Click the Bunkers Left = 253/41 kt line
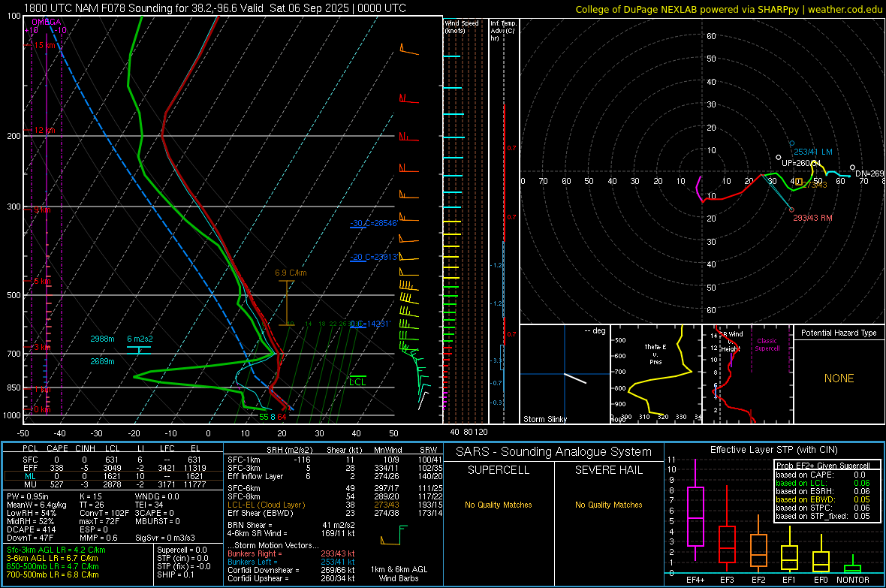Viewport: 886px width, 588px height. point(291,562)
